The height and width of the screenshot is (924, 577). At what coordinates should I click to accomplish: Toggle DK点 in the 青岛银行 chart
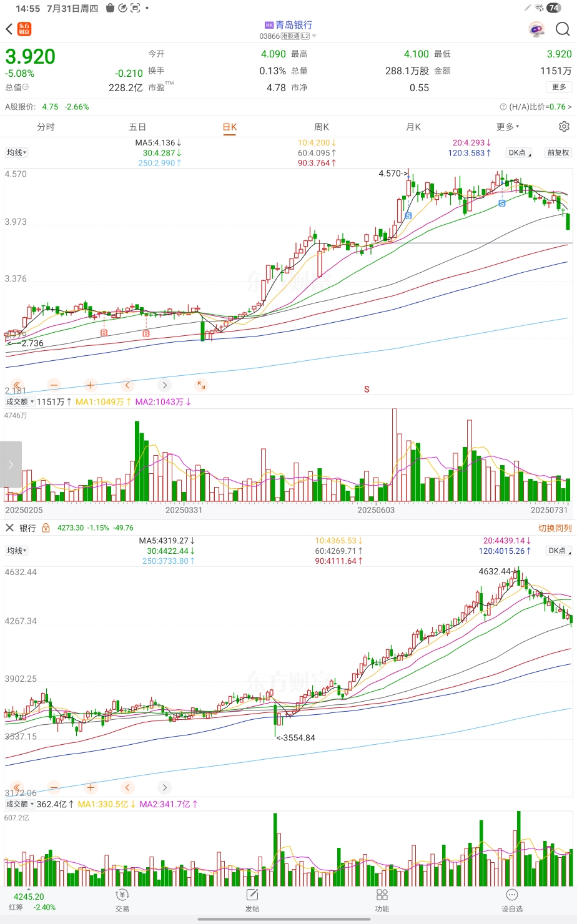(520, 152)
